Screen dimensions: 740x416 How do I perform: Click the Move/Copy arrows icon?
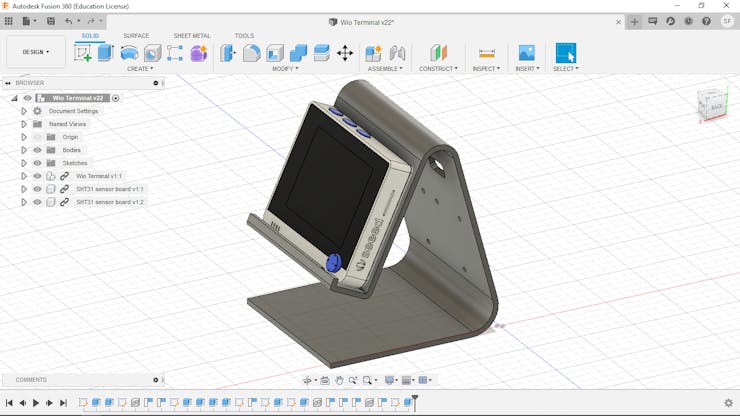[345, 53]
